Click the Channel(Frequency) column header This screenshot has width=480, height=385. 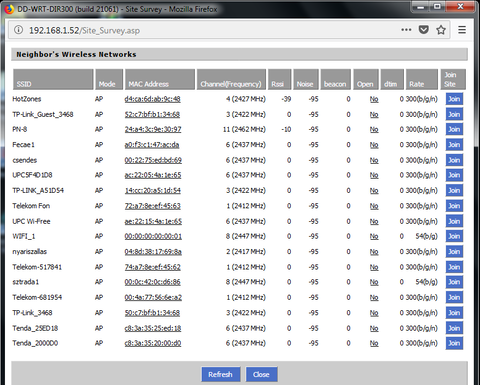click(x=231, y=79)
